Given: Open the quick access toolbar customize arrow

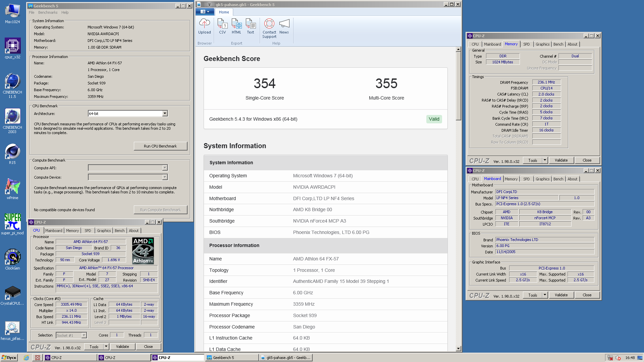Looking at the screenshot, I should [x=210, y=4].
